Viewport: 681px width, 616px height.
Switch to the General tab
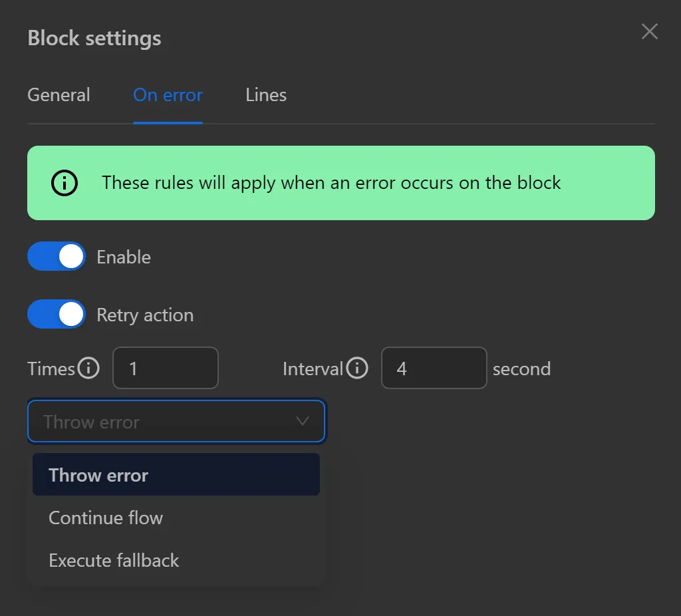(x=59, y=95)
